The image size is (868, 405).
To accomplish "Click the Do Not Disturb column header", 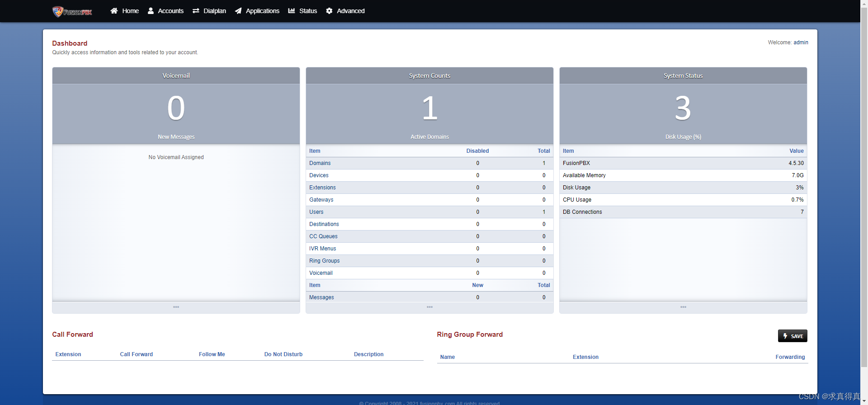I will point(283,354).
